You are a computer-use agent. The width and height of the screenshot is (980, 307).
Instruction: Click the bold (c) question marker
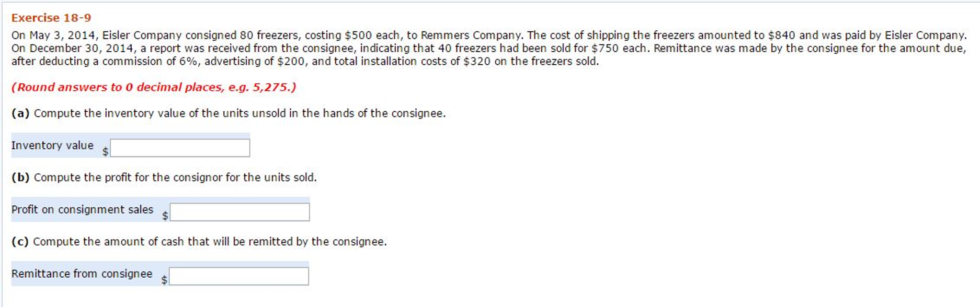[x=20, y=242]
